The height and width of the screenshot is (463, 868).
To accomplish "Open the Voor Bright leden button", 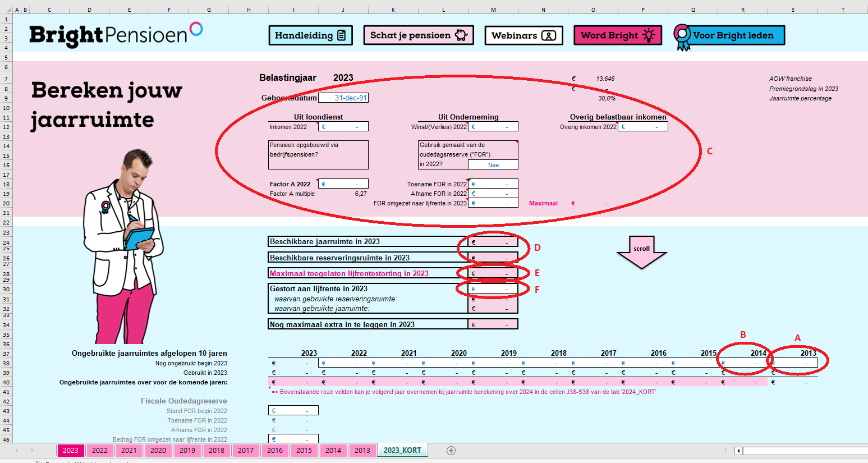I will (729, 36).
